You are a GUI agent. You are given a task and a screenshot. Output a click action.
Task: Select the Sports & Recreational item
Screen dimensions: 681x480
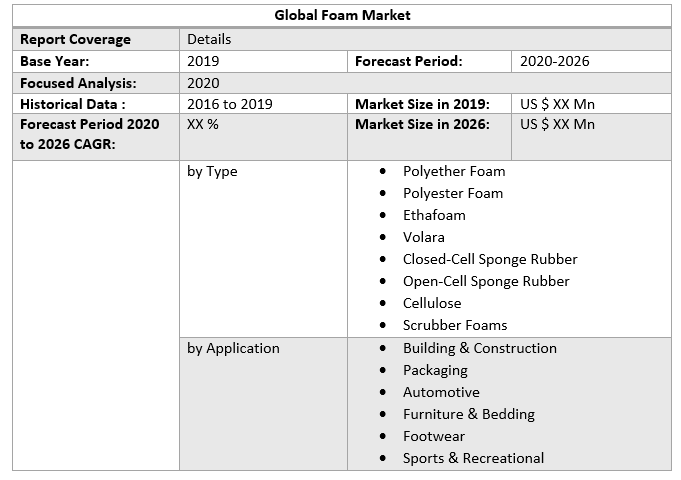coord(473,458)
